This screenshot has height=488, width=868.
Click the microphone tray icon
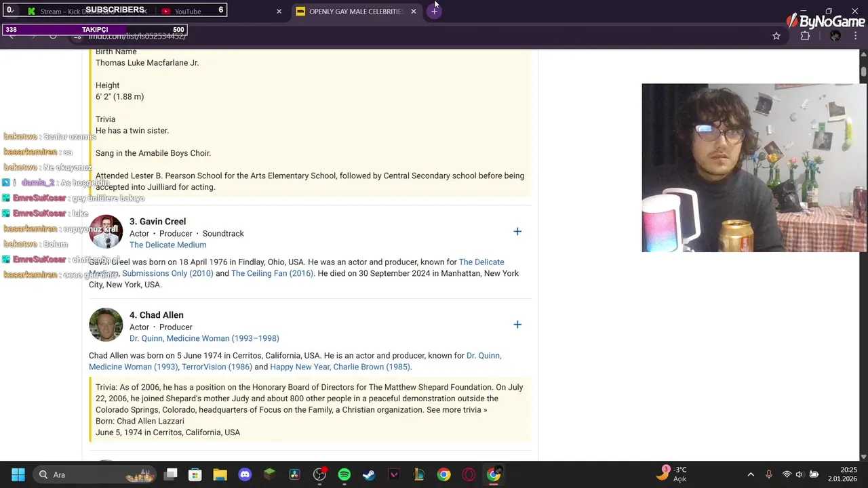point(768,474)
